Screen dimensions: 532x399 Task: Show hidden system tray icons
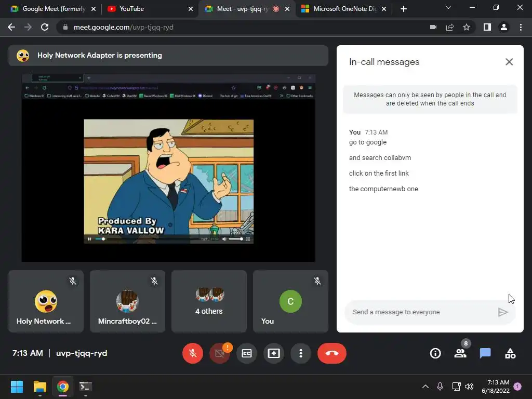click(x=425, y=387)
